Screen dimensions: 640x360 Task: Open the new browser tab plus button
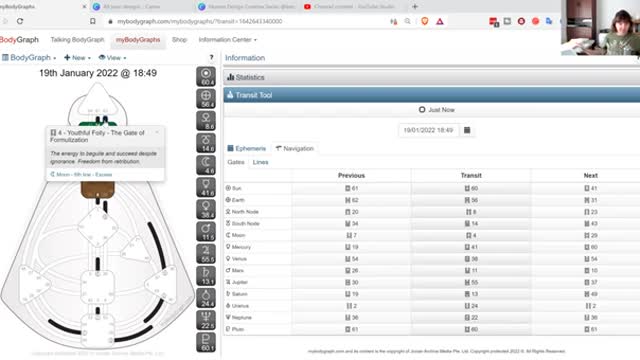pyautogui.click(x=415, y=7)
